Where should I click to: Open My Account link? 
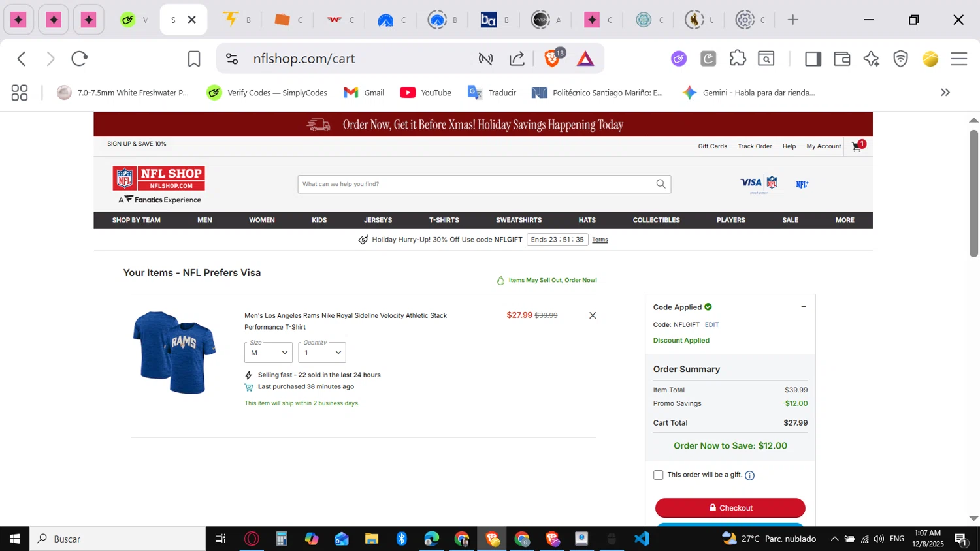(x=824, y=146)
